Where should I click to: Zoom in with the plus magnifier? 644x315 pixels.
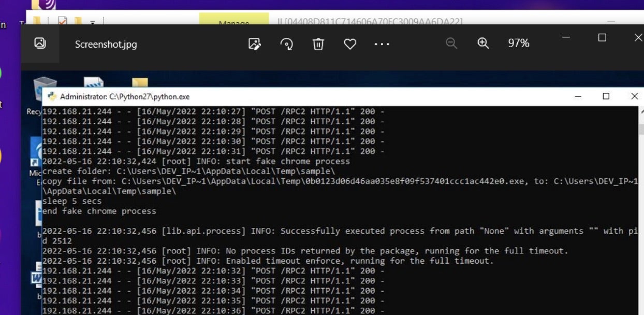[x=483, y=44]
